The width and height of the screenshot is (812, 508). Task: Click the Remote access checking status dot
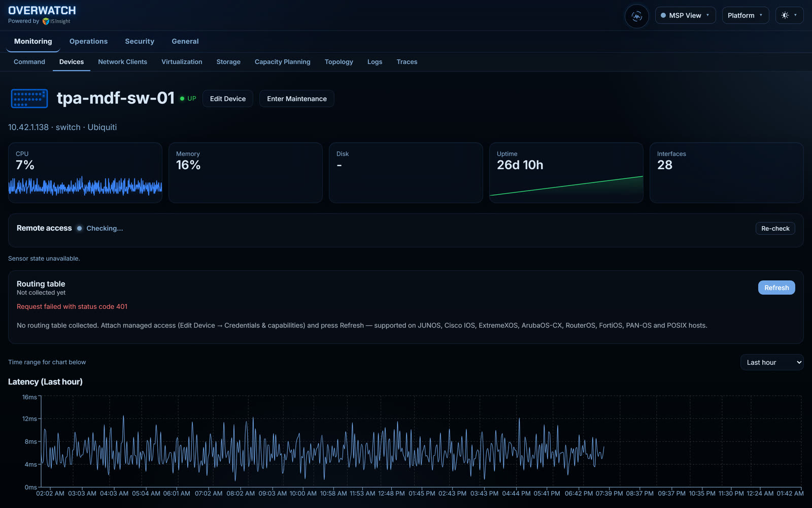point(79,229)
